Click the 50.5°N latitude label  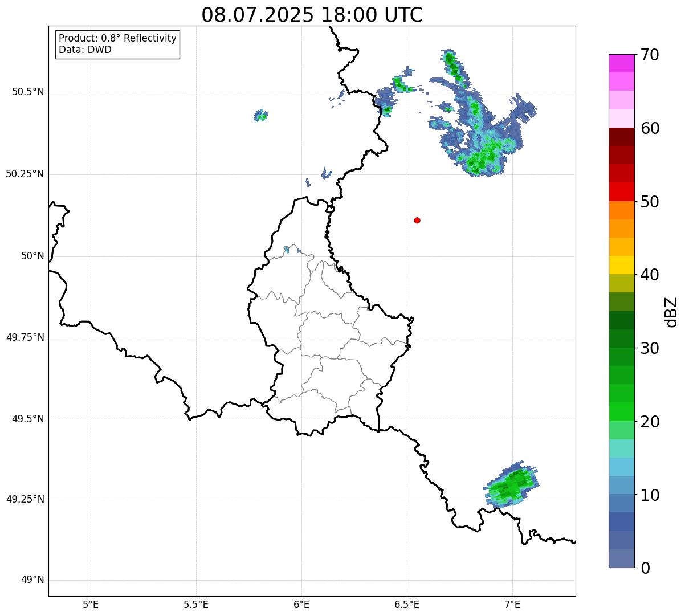tap(28, 92)
